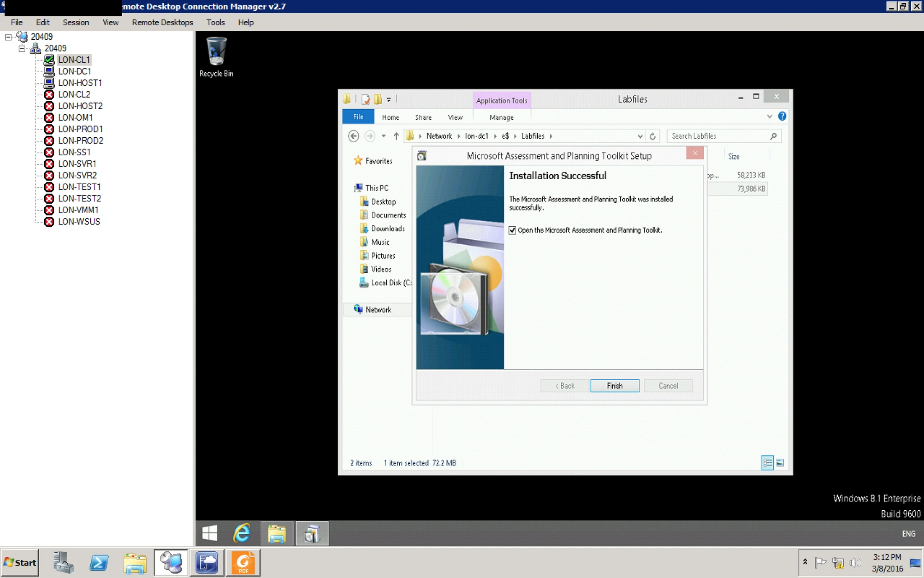This screenshot has height=578, width=924.
Task: Switch Labfiles to large icons view
Action: 780,463
